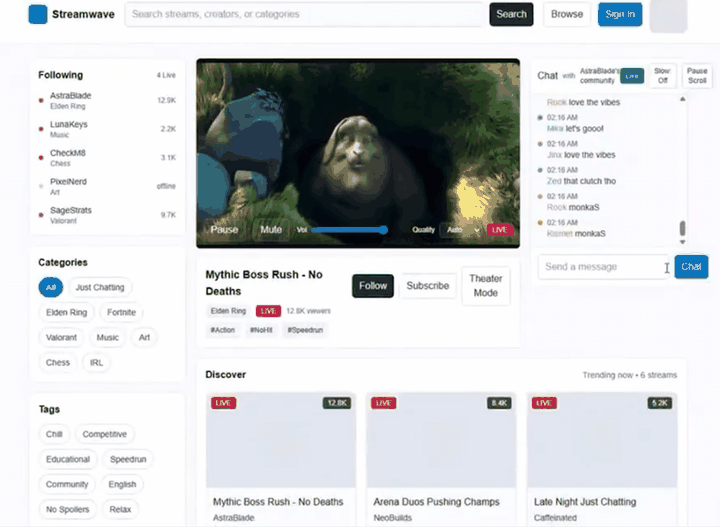The width and height of the screenshot is (720, 527).
Task: Click the main stream video area
Action: pos(358,154)
